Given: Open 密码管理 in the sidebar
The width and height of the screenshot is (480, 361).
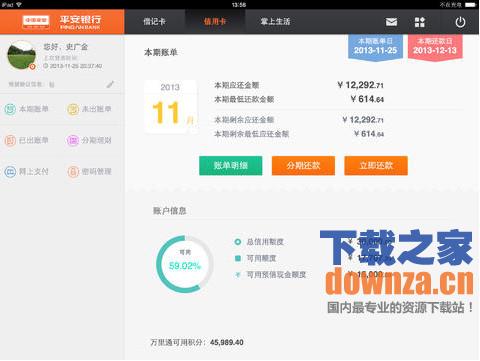Looking at the screenshot, I should [89, 172].
